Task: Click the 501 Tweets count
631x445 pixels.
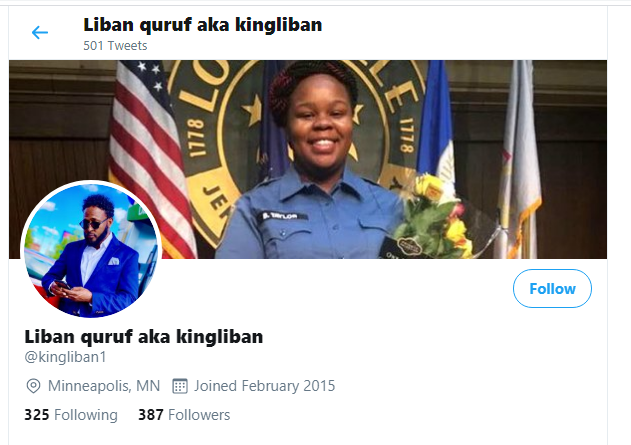Action: tap(115, 46)
